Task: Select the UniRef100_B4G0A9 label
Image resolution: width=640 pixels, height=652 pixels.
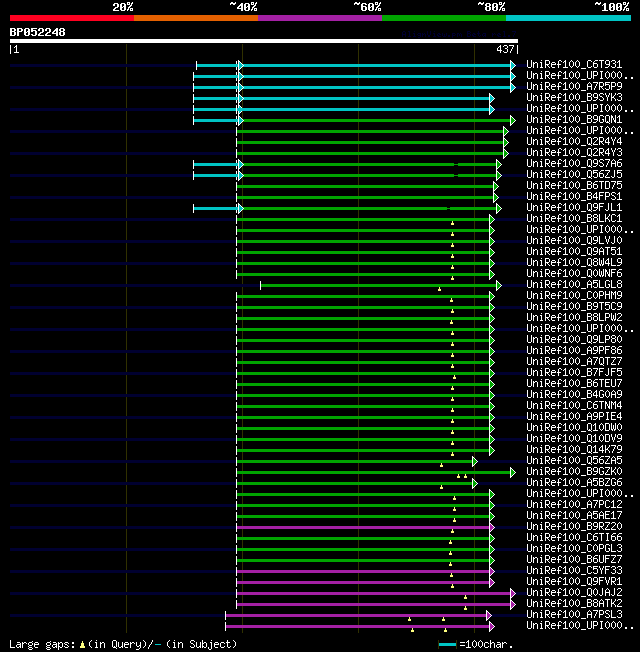Action: tap(574, 394)
